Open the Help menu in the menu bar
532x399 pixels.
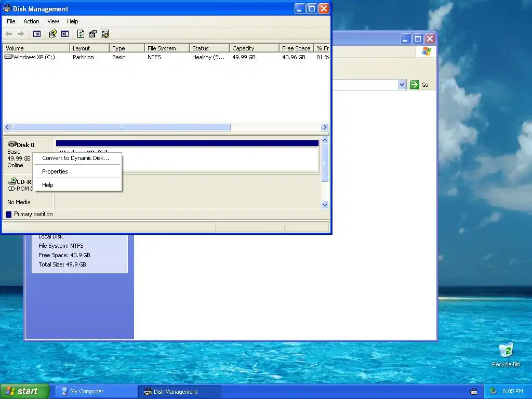72,21
